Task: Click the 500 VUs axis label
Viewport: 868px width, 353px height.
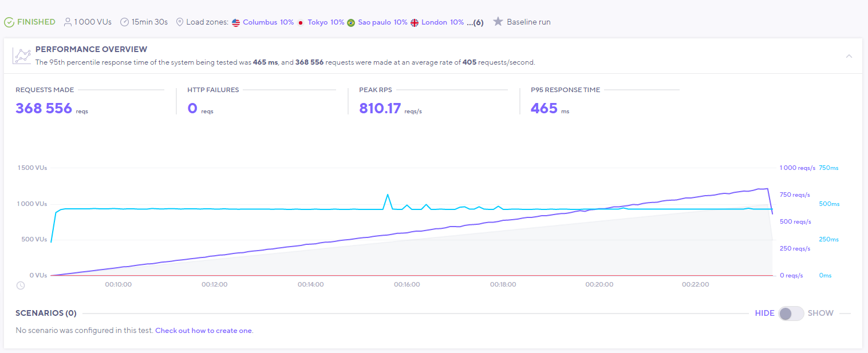Action: [34, 240]
